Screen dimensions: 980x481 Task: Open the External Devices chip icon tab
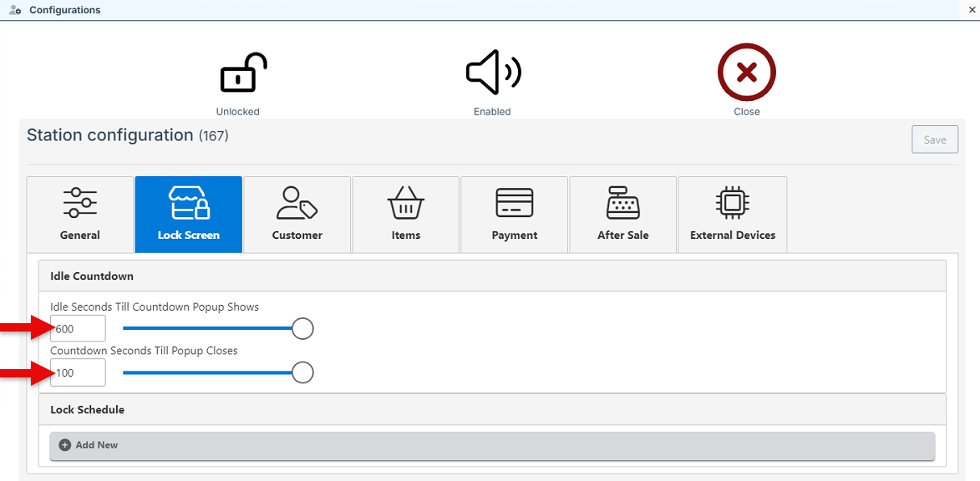(733, 214)
